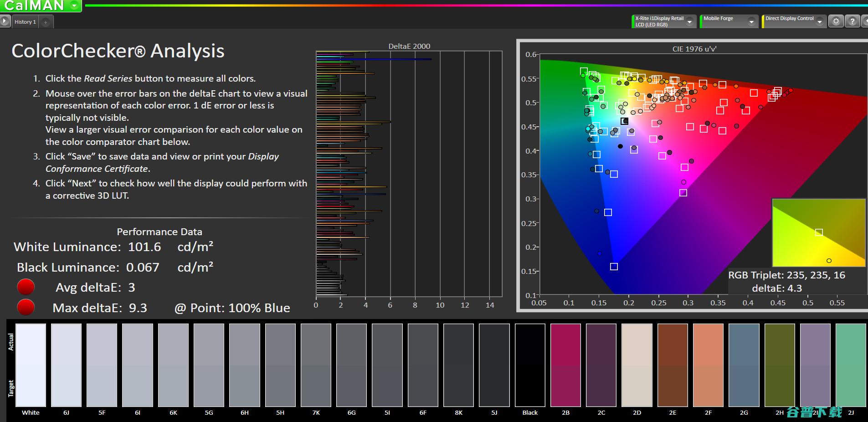Select the 5J near-black swatch
Screen dimensions: 868x422
tap(494, 365)
